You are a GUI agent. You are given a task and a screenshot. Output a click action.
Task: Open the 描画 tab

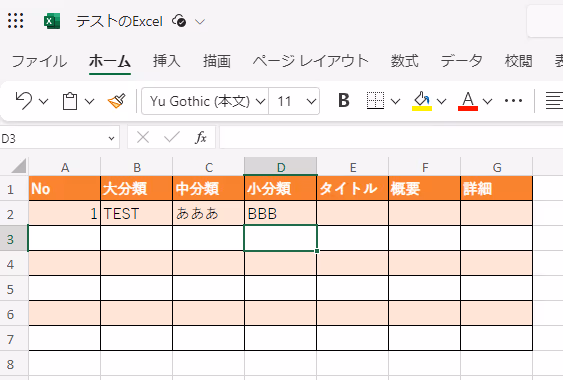[217, 61]
